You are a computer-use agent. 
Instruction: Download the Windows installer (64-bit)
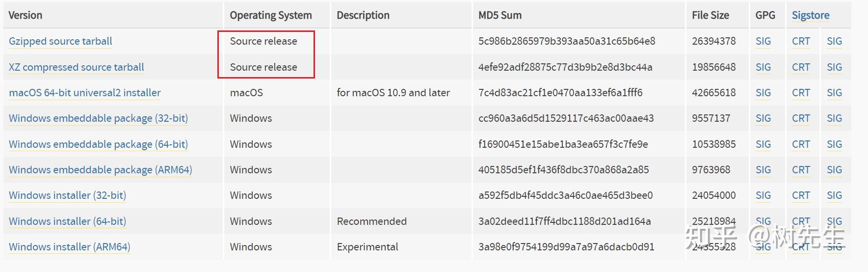(x=67, y=221)
